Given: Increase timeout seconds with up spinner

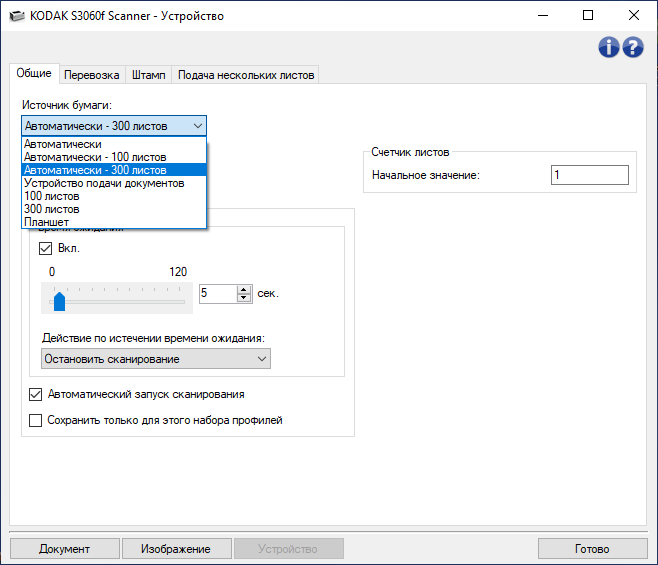Looking at the screenshot, I should tap(244, 289).
